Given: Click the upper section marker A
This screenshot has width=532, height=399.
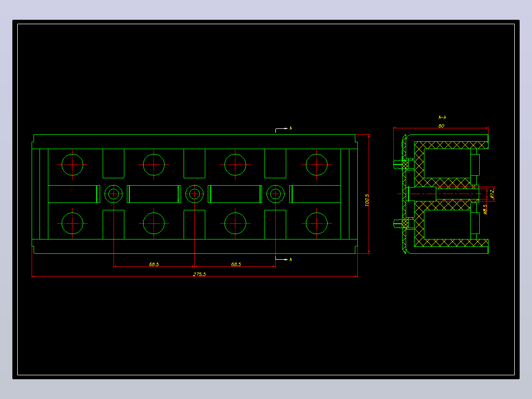Looking at the screenshot, I should tap(290, 128).
